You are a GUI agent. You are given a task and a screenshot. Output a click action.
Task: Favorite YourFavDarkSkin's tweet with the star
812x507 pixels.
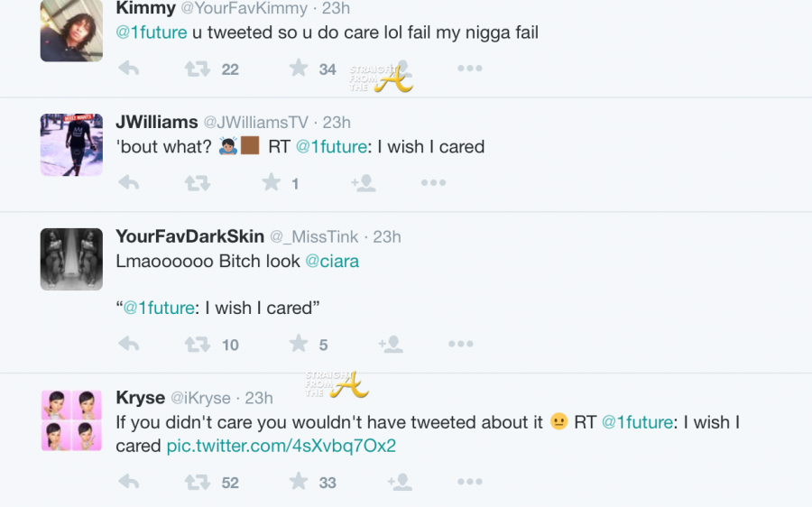click(298, 344)
